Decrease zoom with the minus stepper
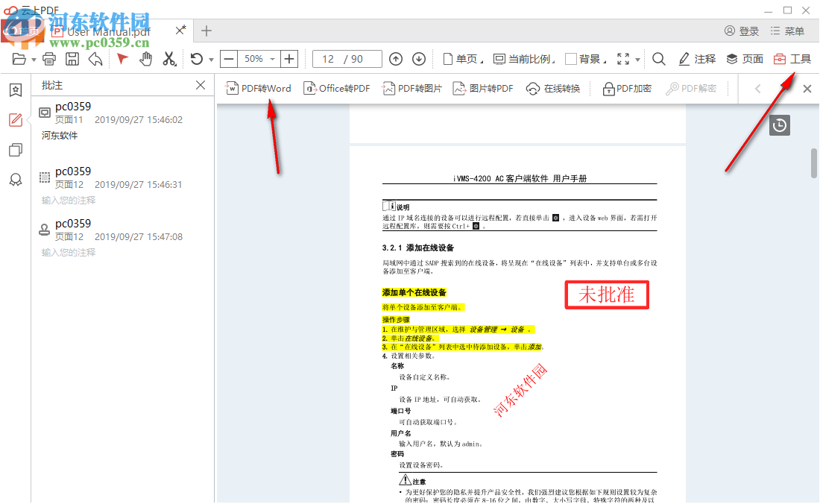Viewport: 820px width, 504px height. pyautogui.click(x=229, y=58)
